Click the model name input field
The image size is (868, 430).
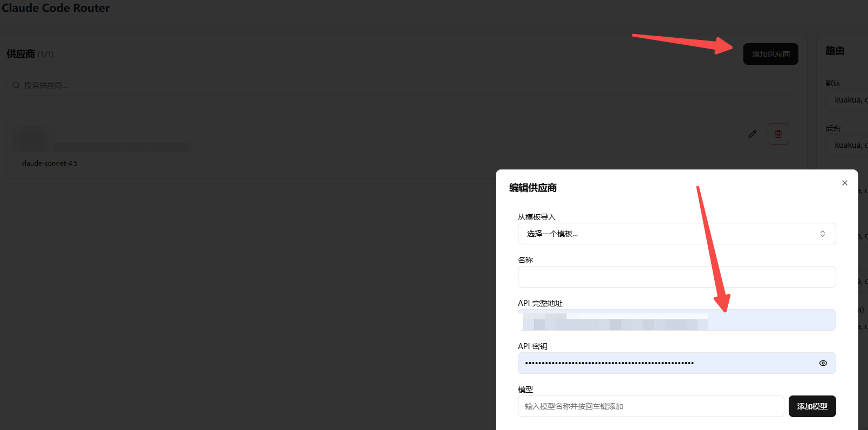point(651,406)
